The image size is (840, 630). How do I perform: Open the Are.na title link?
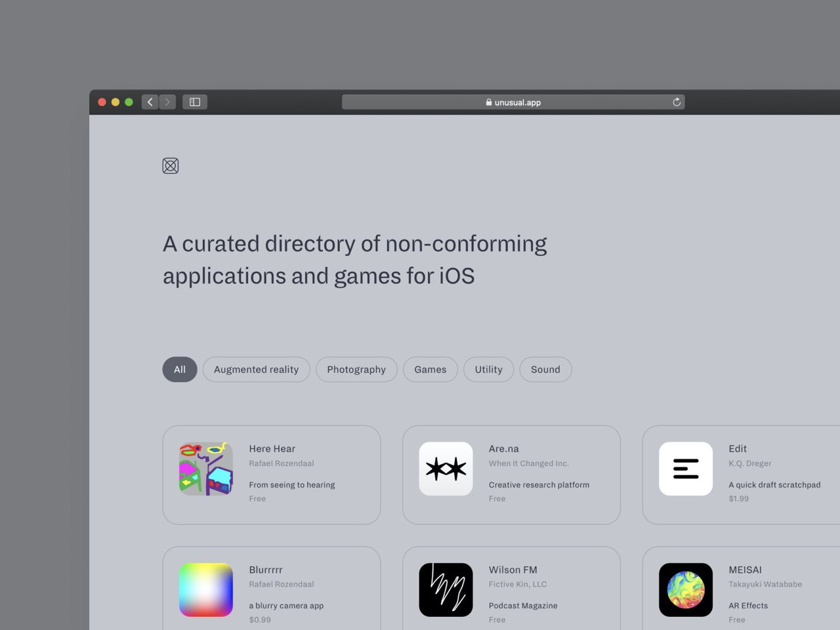pyautogui.click(x=503, y=449)
